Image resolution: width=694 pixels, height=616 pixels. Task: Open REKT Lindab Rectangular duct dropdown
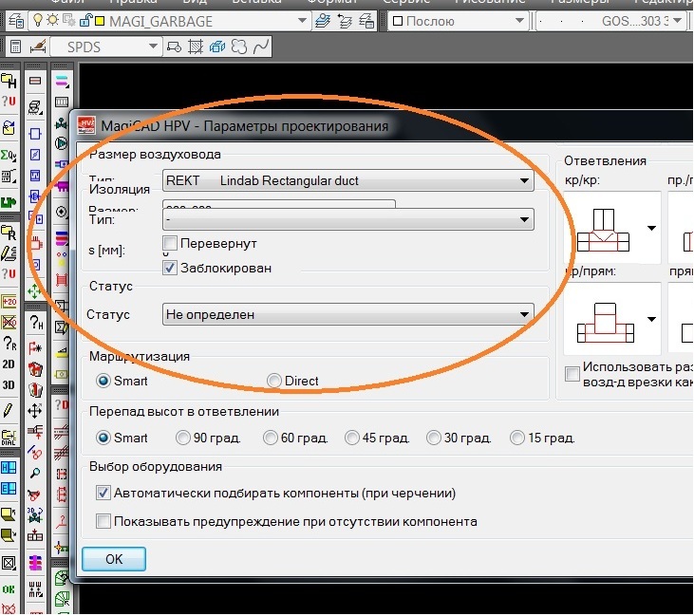pos(347,180)
